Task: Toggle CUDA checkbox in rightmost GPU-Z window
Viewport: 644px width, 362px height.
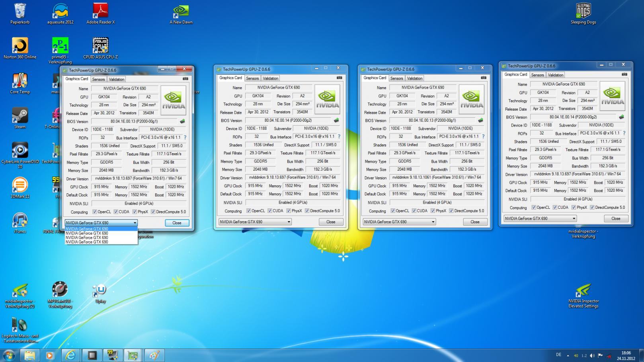Action: coord(555,208)
